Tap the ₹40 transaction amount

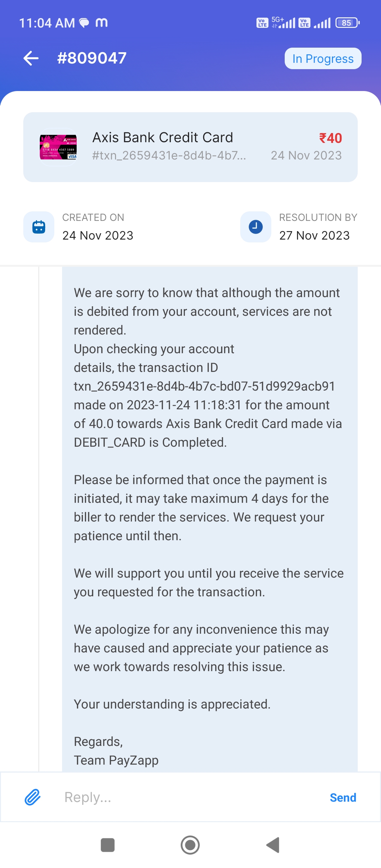[331, 138]
